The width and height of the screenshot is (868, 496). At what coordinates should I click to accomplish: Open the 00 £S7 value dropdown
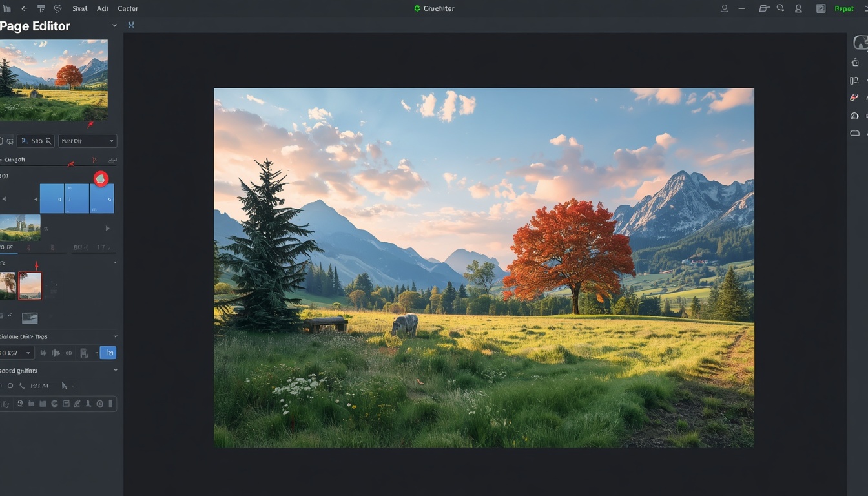[x=16, y=353]
